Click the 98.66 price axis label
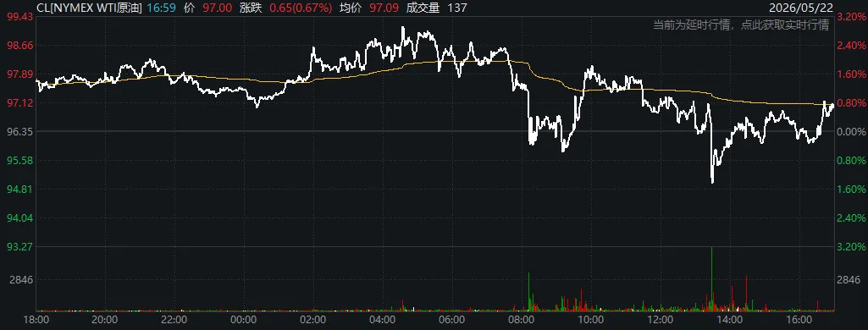 point(19,46)
